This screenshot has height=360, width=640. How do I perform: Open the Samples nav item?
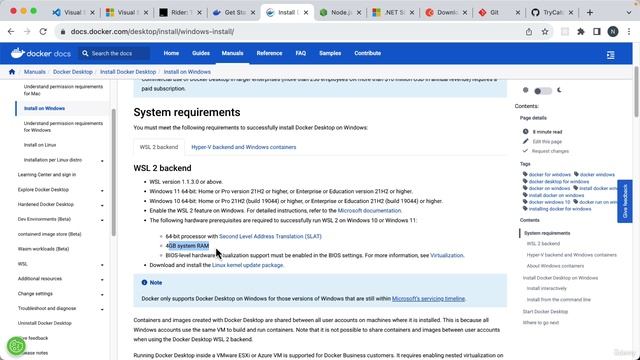click(330, 53)
